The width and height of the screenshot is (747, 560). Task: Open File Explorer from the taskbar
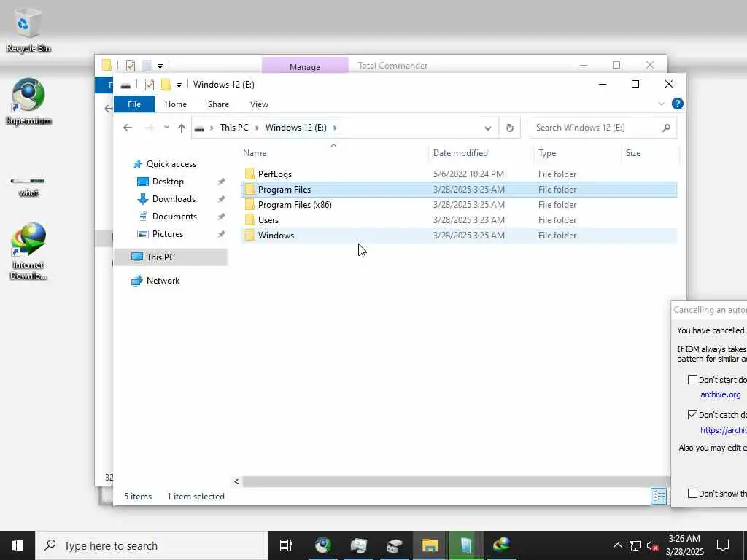(430, 545)
